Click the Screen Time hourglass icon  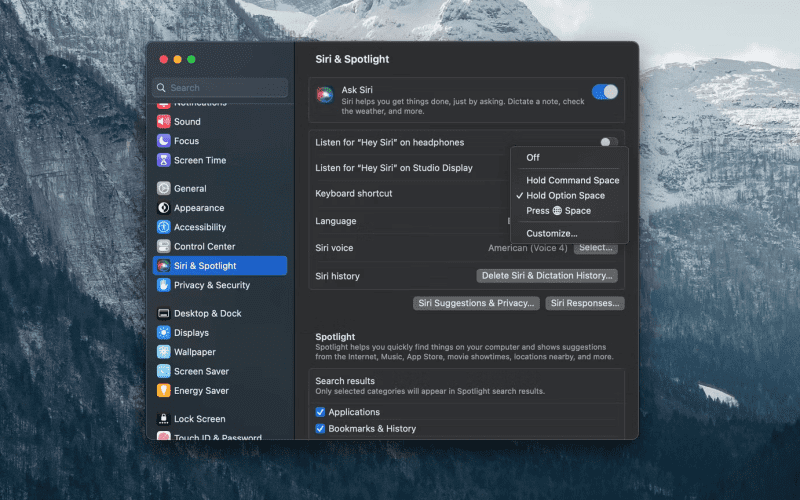pos(163,160)
